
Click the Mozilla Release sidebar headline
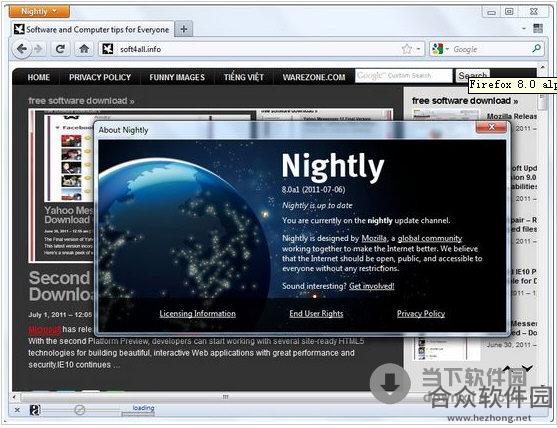tap(512, 116)
